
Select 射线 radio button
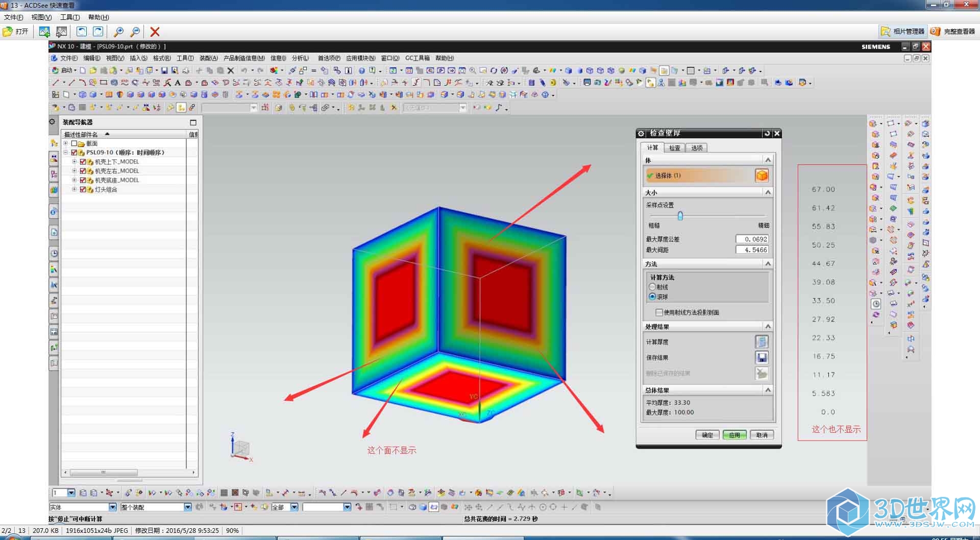652,287
